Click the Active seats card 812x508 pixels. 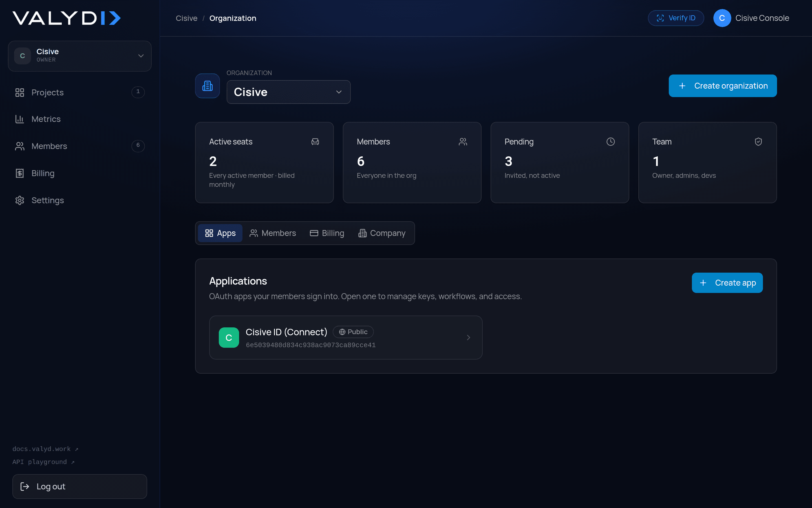tap(264, 163)
